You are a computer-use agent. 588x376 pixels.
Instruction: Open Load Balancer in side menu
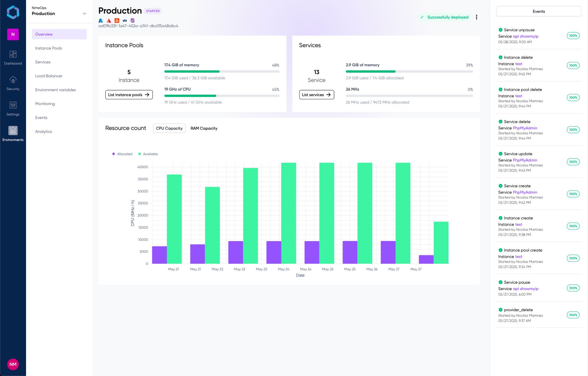49,76
